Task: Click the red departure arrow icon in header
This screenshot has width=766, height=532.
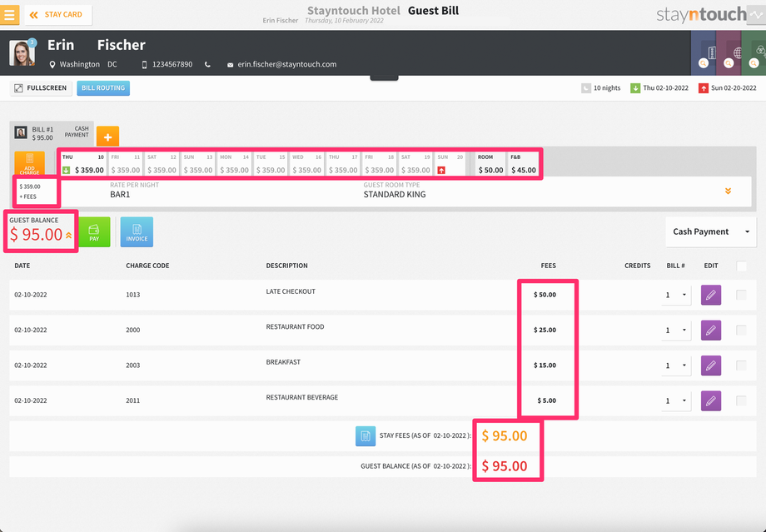Action: [703, 88]
